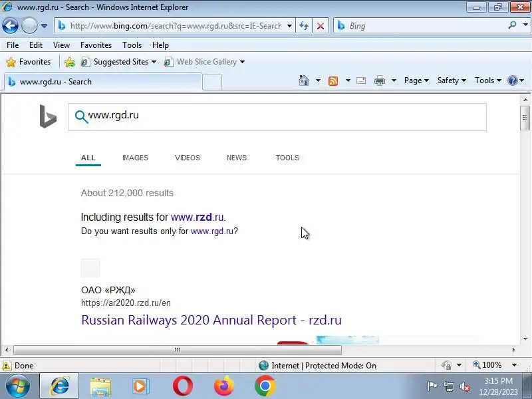
Task: Open Suggested Sites dropdown
Action: point(119,62)
